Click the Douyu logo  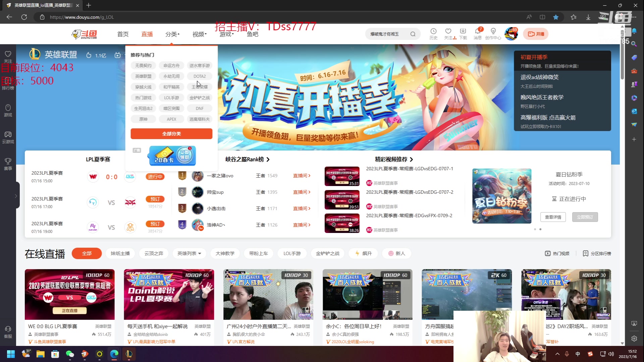pos(85,34)
